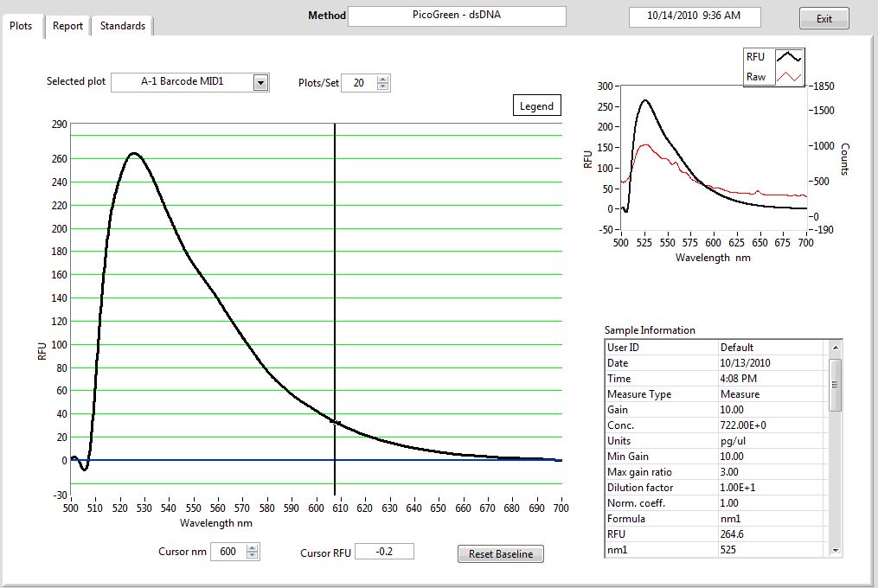Click the nm1 value 525
The image size is (878, 588).
tap(728, 550)
